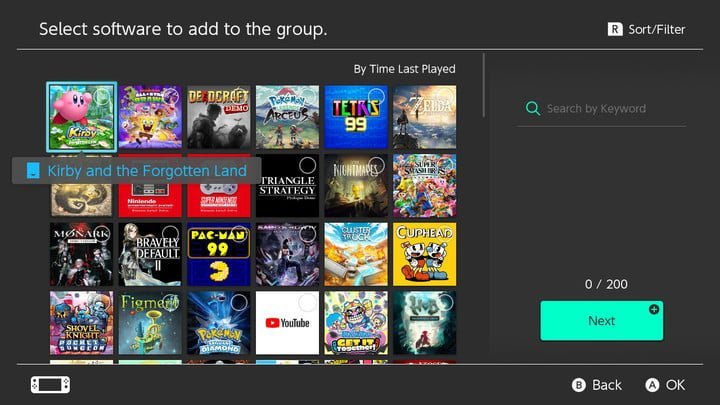720x405 pixels.
Task: Select the Super Smash Bros. Ultimate tile
Action: [x=425, y=186]
